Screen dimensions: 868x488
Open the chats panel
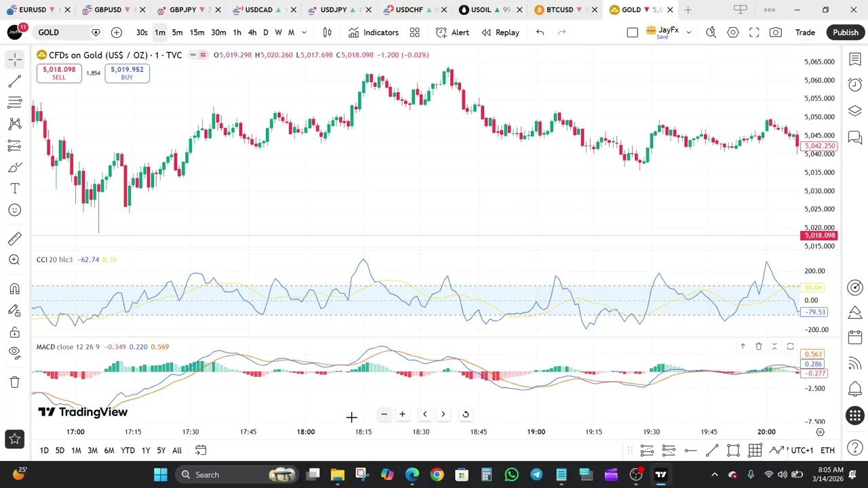coord(854,138)
